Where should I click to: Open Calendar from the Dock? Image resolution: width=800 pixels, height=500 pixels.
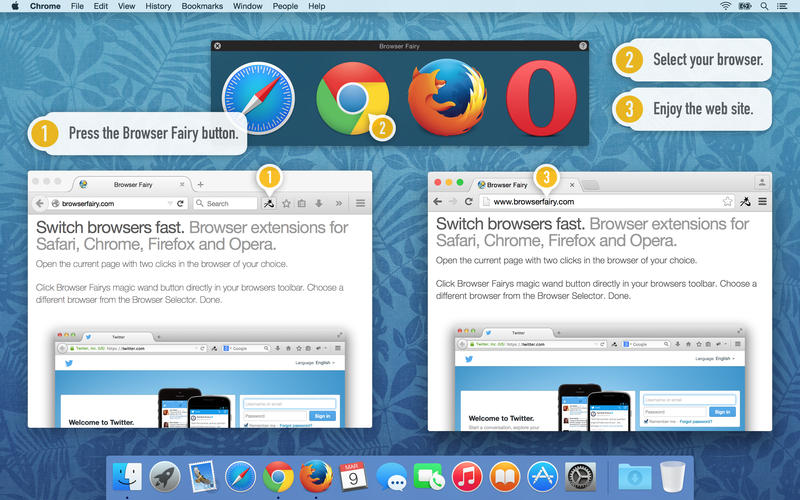pos(353,477)
